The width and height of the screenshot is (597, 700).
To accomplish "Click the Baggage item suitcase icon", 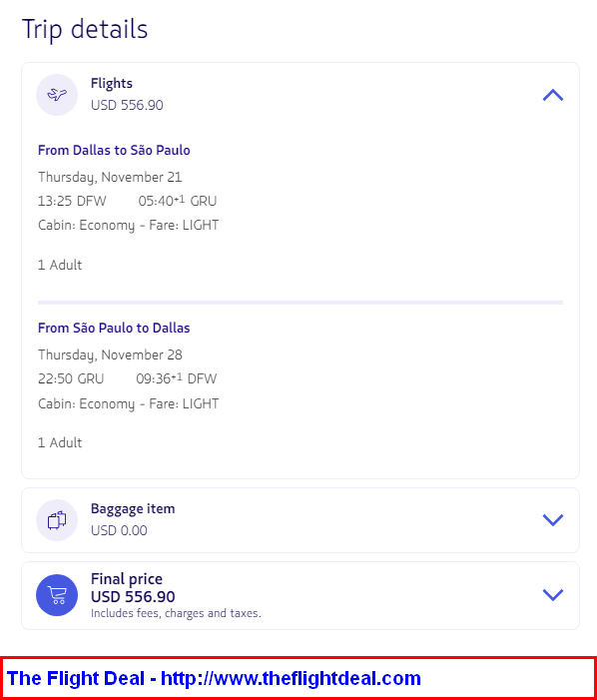I will click(57, 520).
